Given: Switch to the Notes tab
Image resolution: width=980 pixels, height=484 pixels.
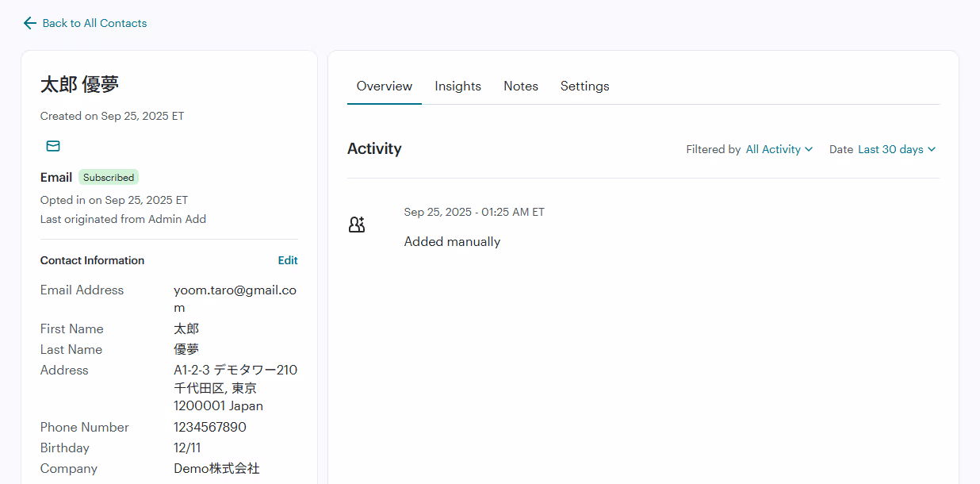Looking at the screenshot, I should pyautogui.click(x=521, y=86).
